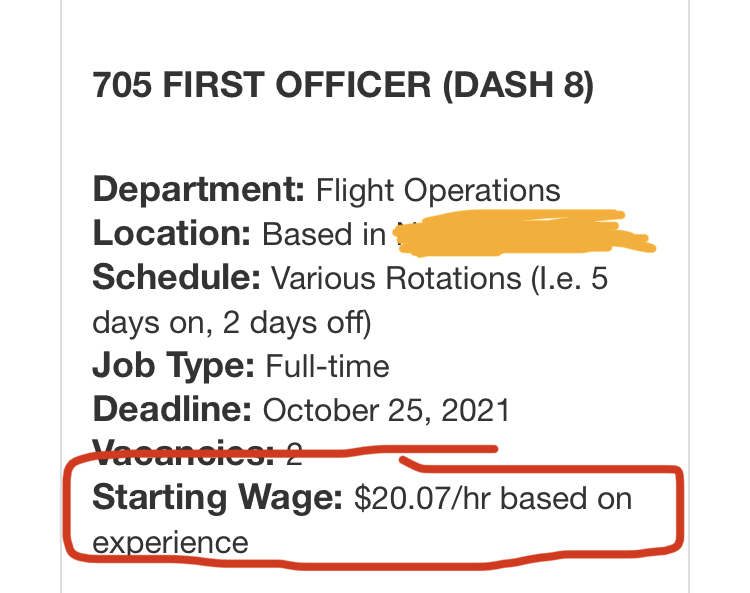The width and height of the screenshot is (750, 593).
Task: Click the struck-through Vacancies label
Action: pyautogui.click(x=183, y=453)
